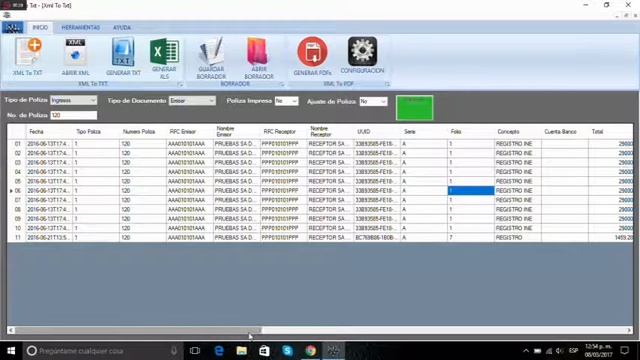The image size is (640, 360).
Task: Open Windows Store from taskbar
Action: click(264, 351)
